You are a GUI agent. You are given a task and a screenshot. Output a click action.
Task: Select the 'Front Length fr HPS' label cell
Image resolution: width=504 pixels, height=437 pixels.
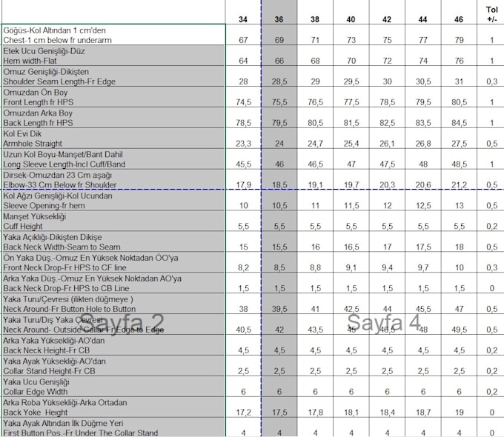pyautogui.click(x=113, y=97)
